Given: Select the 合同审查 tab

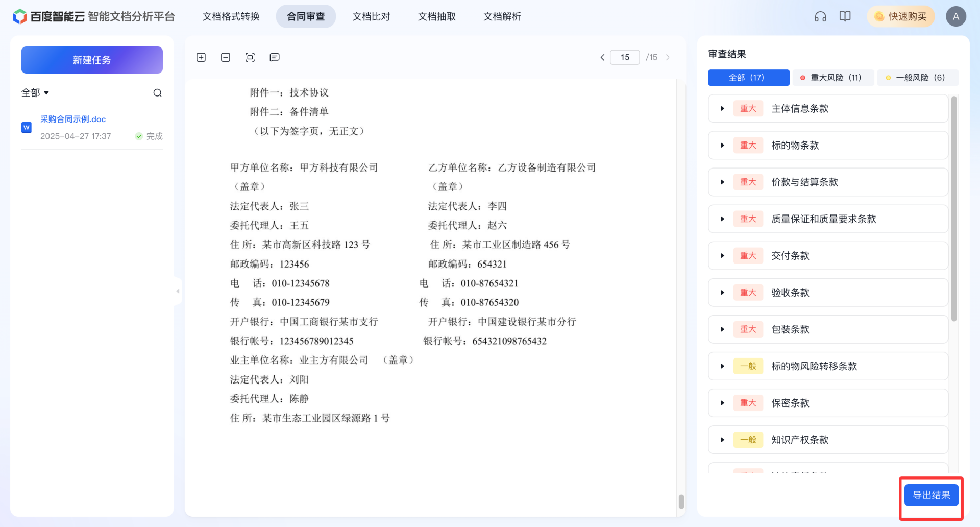Looking at the screenshot, I should (306, 16).
